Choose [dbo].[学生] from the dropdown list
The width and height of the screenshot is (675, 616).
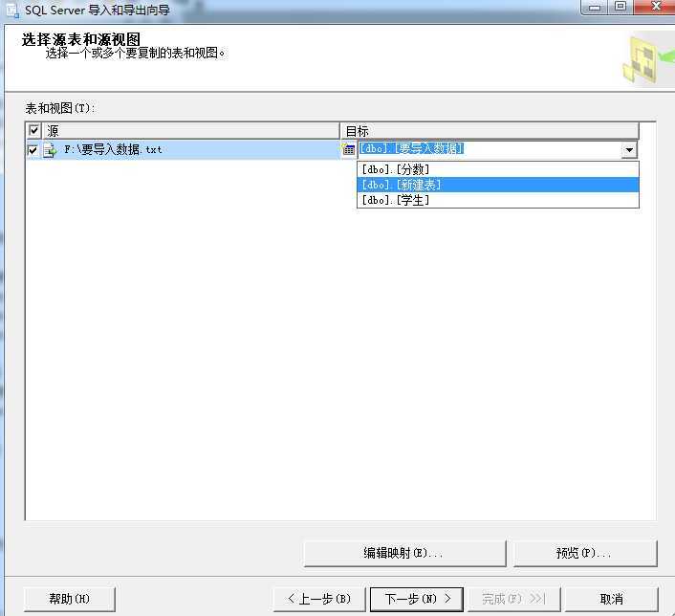pyautogui.click(x=497, y=200)
